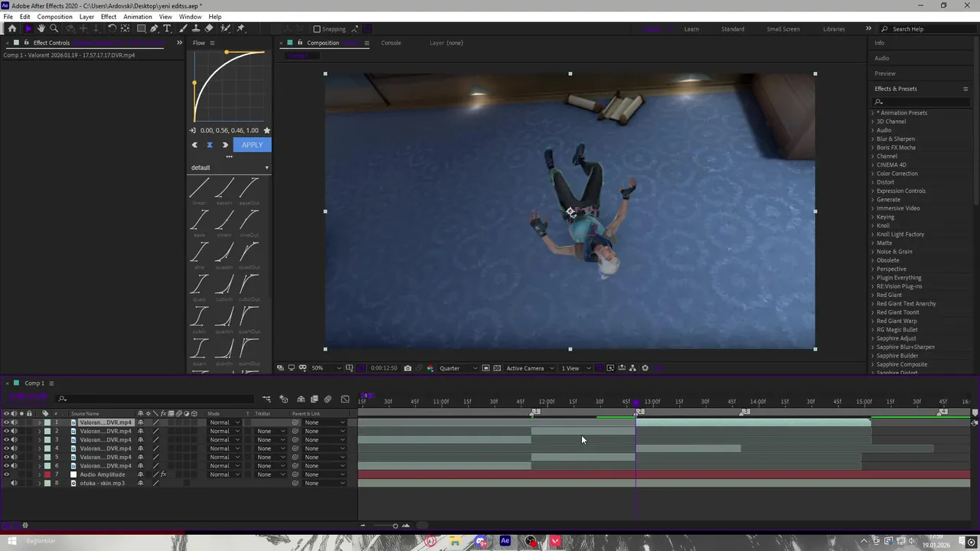Expand layer 4 properties

(x=40, y=448)
